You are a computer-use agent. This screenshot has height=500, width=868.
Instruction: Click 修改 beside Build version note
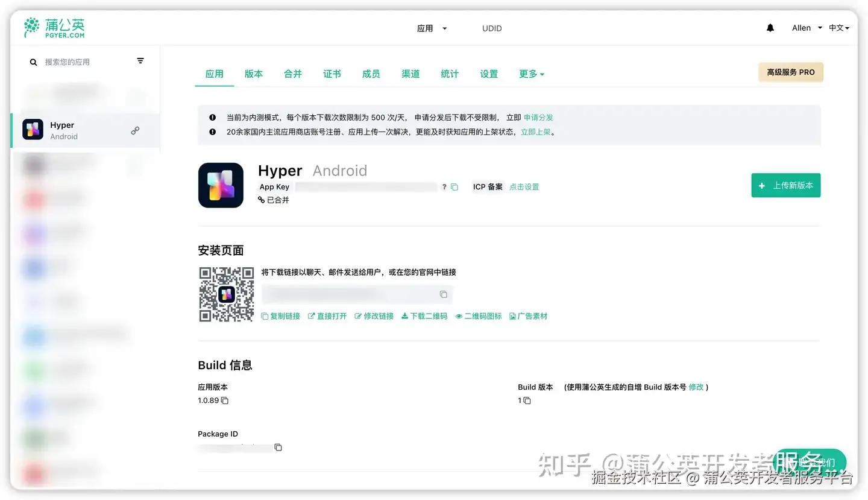(x=696, y=387)
